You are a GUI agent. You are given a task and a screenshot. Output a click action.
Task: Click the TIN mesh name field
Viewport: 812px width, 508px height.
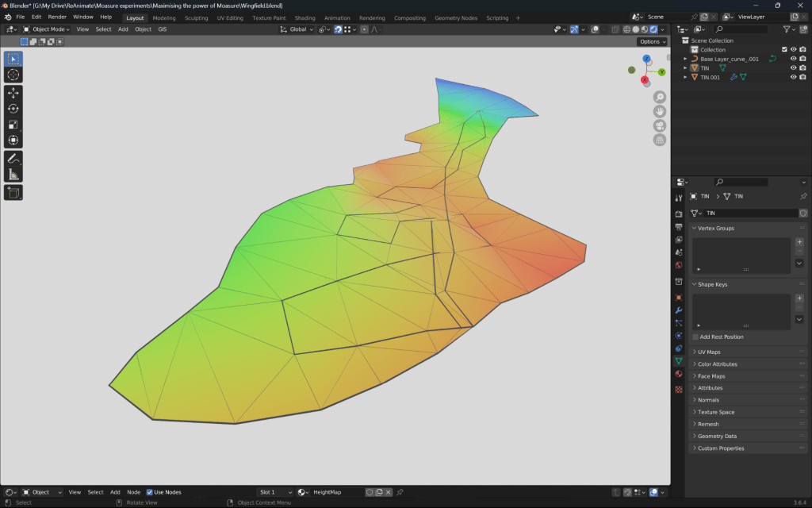749,214
